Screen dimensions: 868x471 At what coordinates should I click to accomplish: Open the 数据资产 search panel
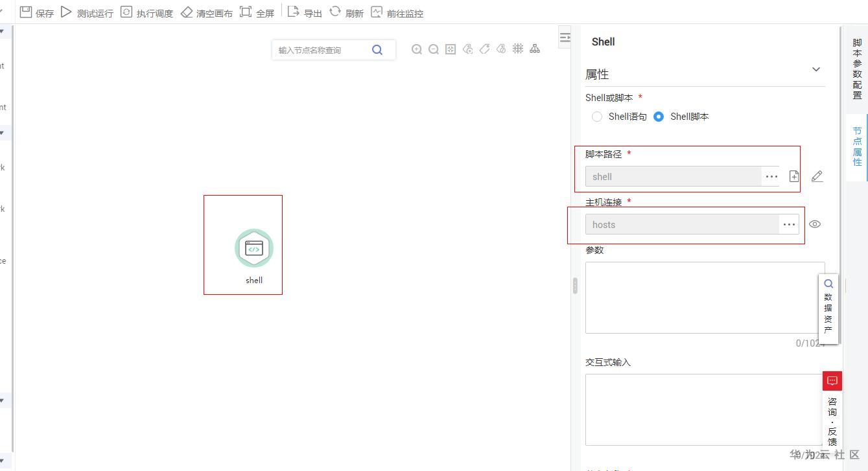click(x=828, y=308)
